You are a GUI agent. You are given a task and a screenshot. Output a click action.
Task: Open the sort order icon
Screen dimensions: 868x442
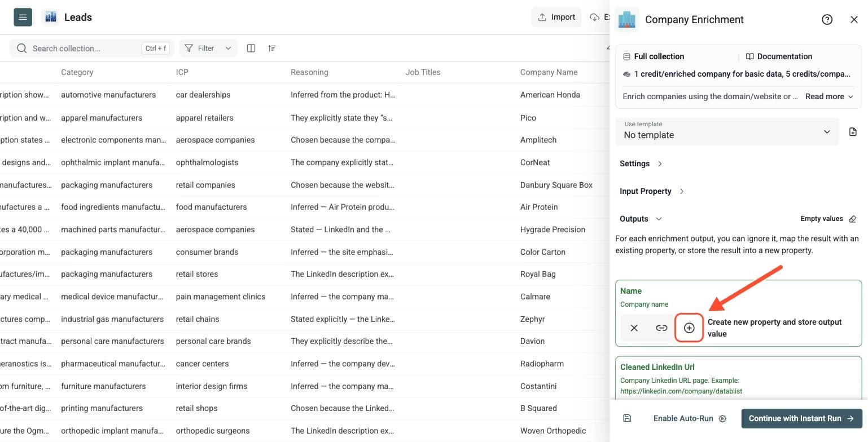(x=272, y=48)
